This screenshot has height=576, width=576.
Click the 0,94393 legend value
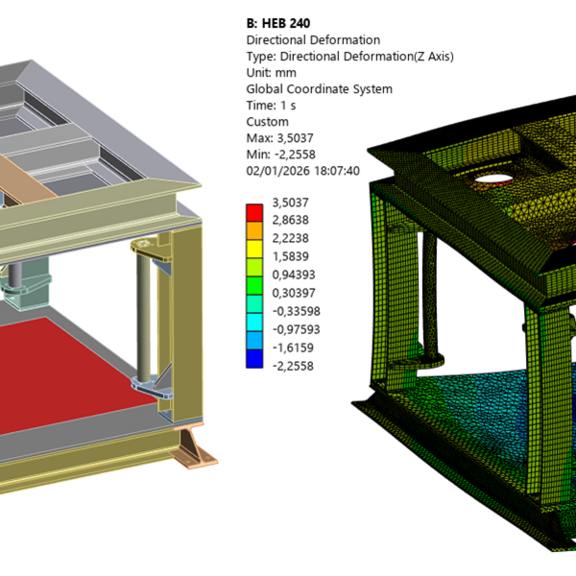pyautogui.click(x=294, y=275)
